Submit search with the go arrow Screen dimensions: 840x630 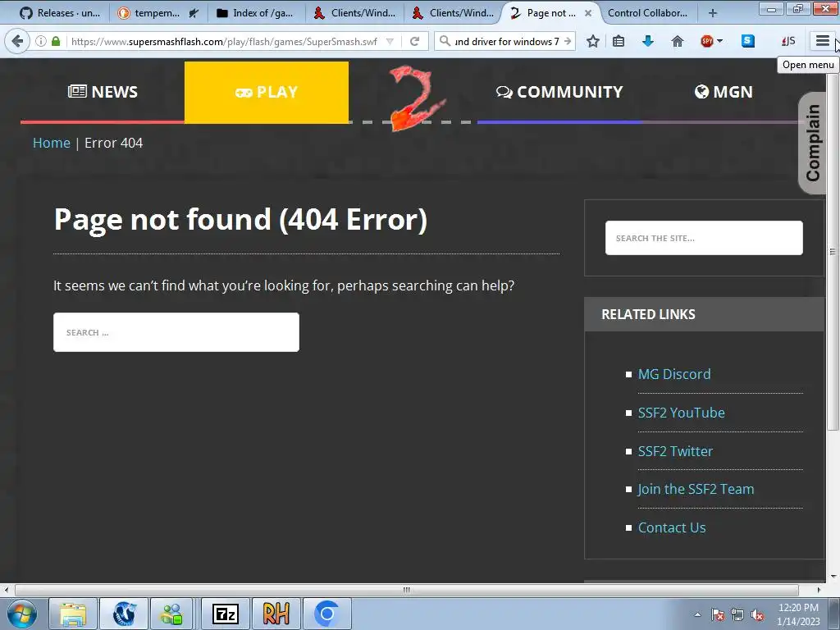568,41
